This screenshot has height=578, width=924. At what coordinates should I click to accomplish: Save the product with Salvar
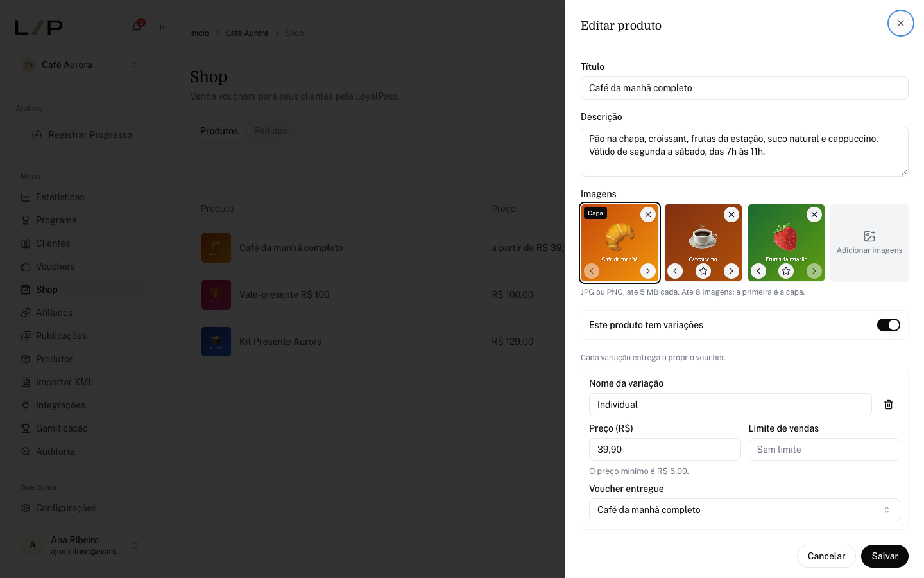point(885,556)
